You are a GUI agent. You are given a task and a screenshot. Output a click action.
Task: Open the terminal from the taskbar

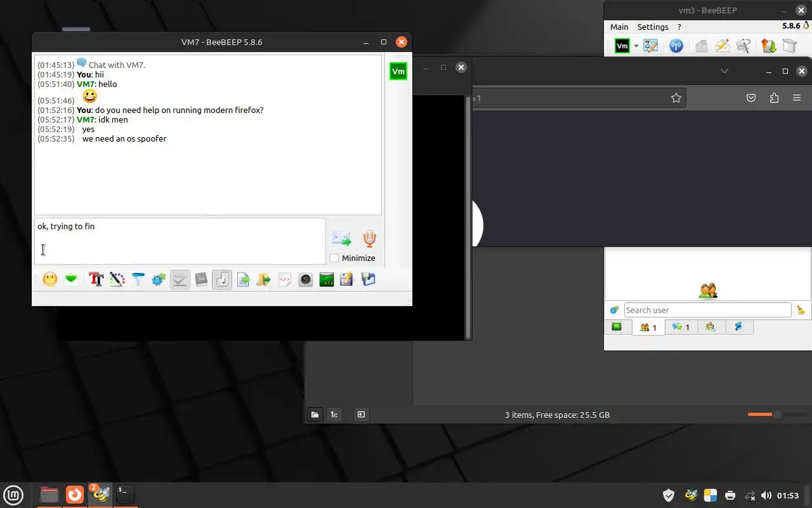[x=125, y=493]
